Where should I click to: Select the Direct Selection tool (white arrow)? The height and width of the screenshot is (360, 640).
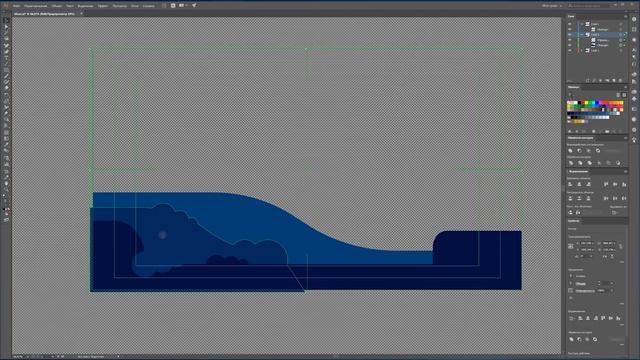(7, 27)
